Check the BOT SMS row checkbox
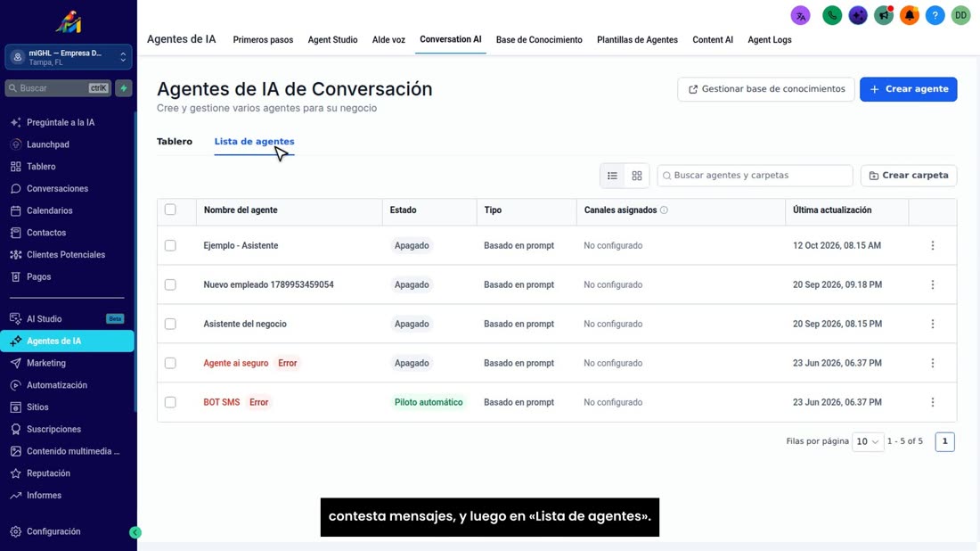Image resolution: width=980 pixels, height=551 pixels. (170, 402)
